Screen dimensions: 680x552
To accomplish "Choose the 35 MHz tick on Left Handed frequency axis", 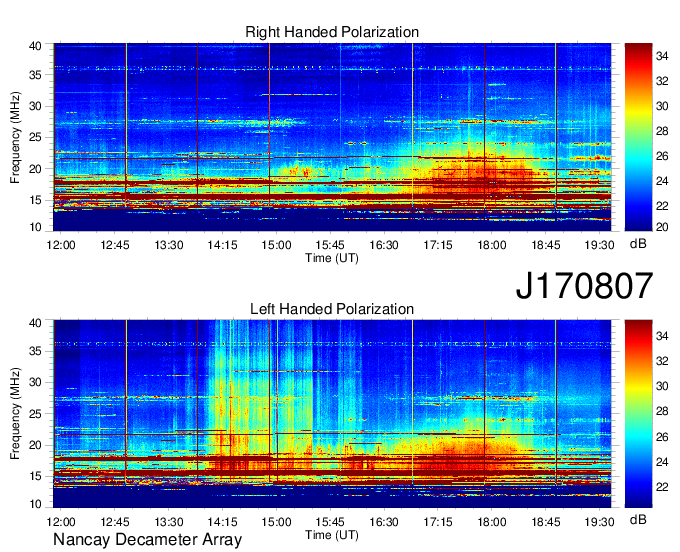I will click(x=35, y=351).
